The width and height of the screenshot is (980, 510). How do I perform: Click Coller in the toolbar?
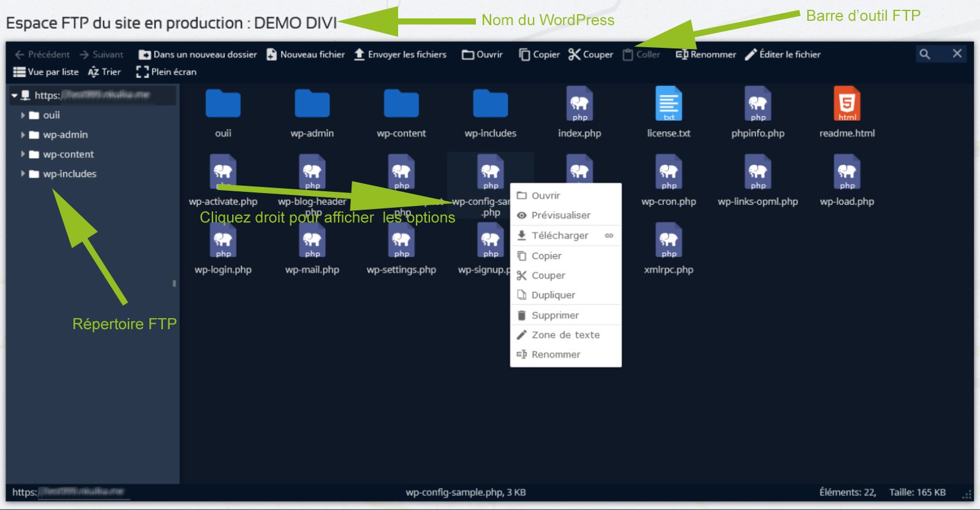[x=641, y=55]
